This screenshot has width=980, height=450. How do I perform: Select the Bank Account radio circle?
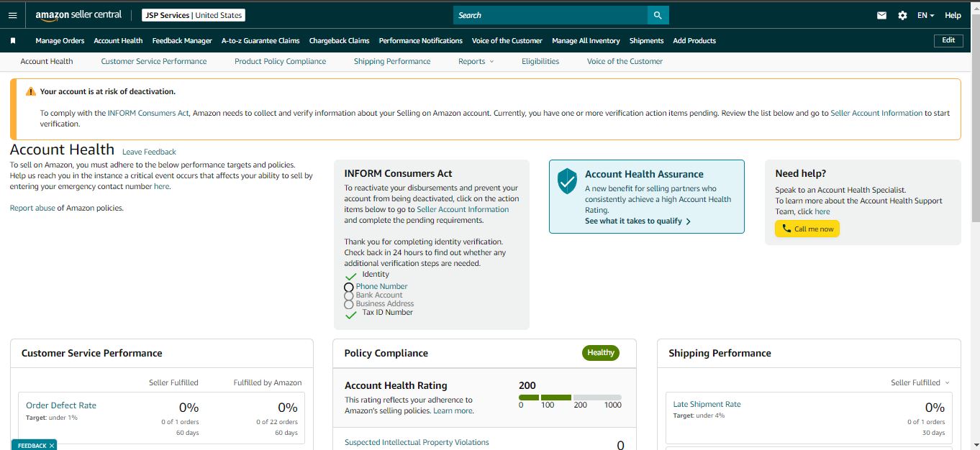[349, 295]
